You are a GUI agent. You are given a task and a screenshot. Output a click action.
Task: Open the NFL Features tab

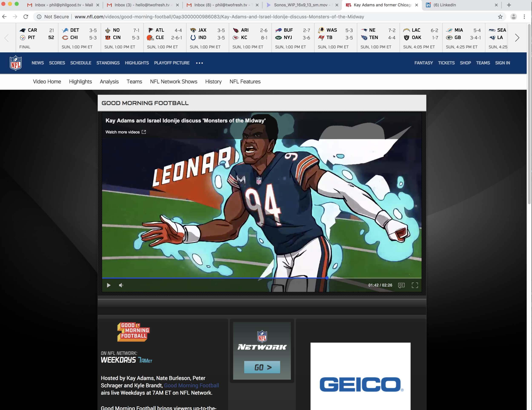point(245,82)
